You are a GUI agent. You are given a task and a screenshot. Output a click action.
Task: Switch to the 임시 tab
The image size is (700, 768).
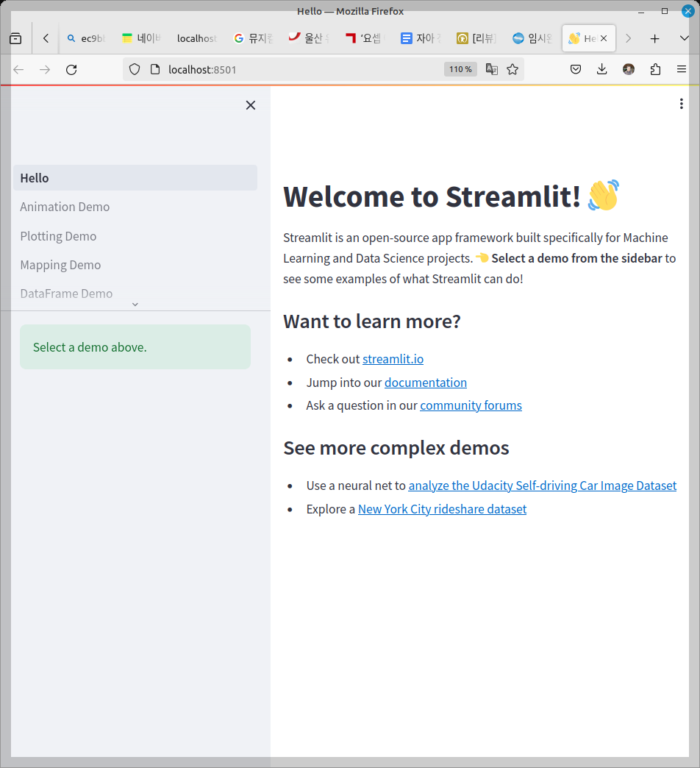[532, 38]
